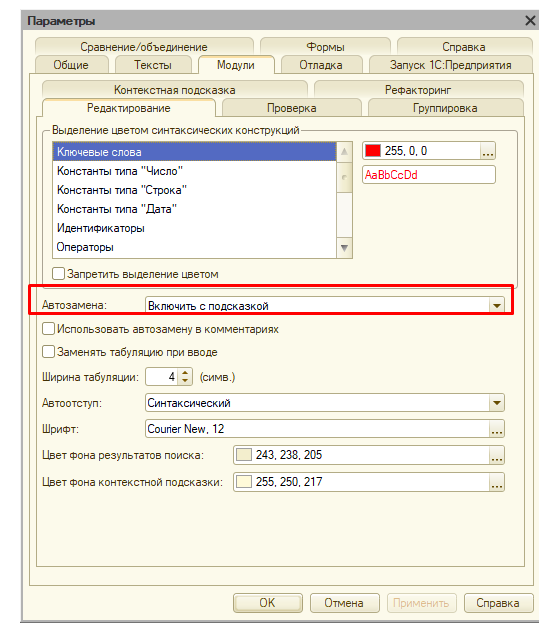Switch to the Формы tab
Image resolution: width=539 pixels, height=644 pixels.
(x=325, y=47)
